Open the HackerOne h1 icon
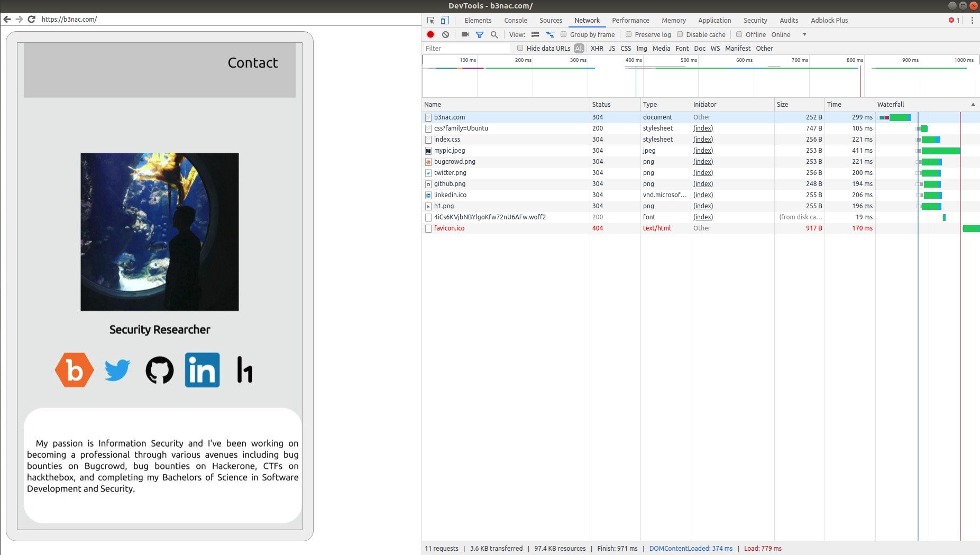The width and height of the screenshot is (980, 555). click(245, 369)
